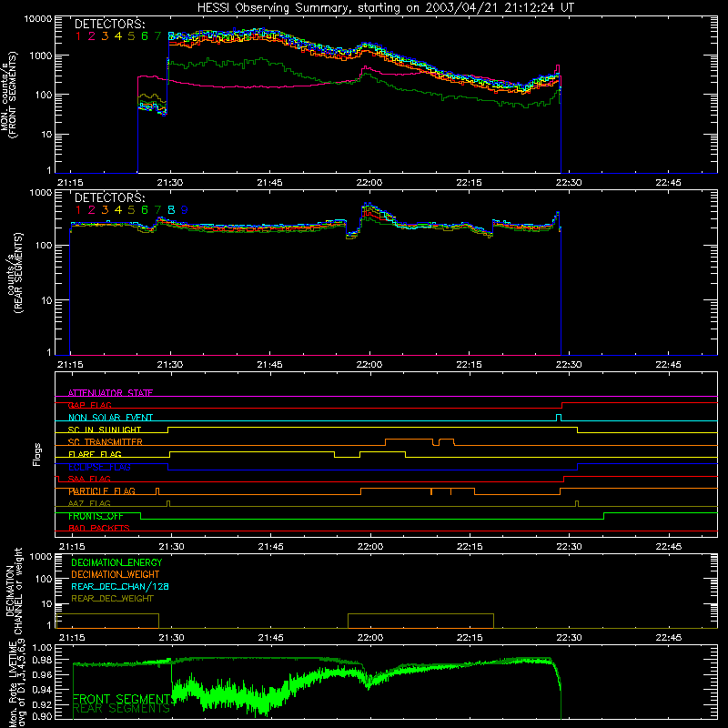Click the MON. counts/s (FRONT SEGMENTS) axis title

point(9,96)
